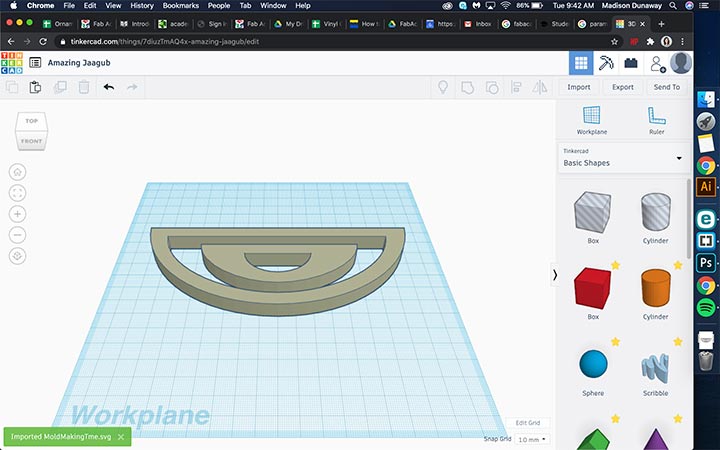Click the Tinkercad logo

tap(12, 63)
